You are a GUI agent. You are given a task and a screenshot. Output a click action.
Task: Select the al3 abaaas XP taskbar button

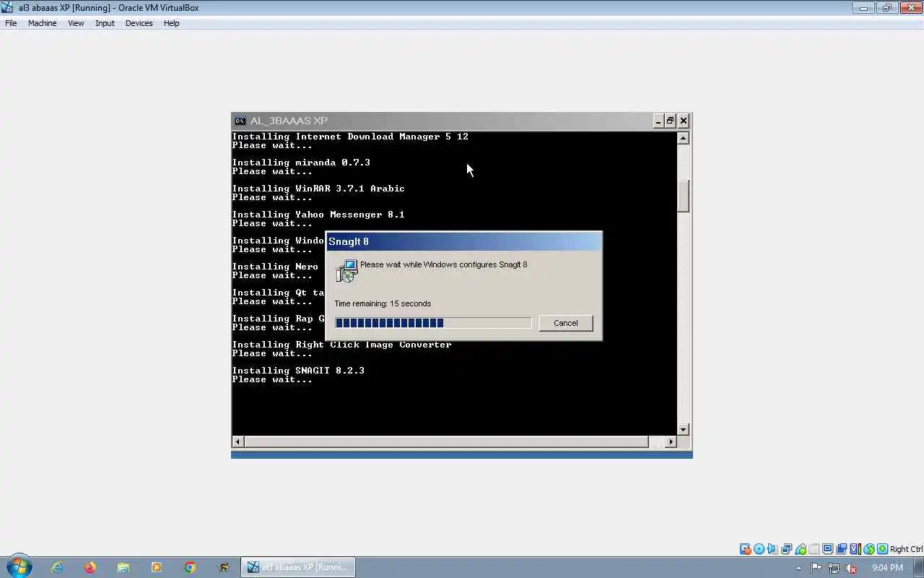tap(297, 567)
